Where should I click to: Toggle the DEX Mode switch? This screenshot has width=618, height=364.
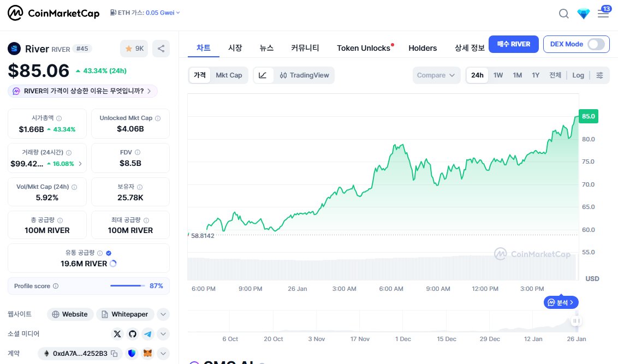click(x=596, y=44)
